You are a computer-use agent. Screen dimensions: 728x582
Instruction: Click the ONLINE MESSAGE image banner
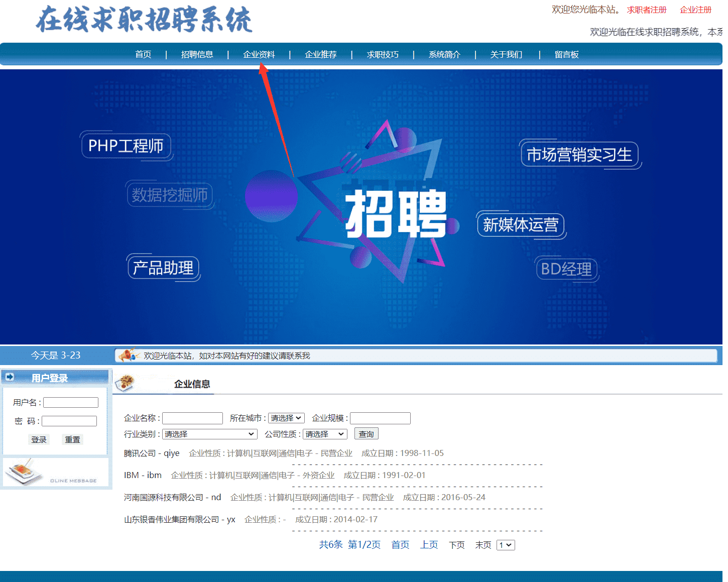[55, 472]
